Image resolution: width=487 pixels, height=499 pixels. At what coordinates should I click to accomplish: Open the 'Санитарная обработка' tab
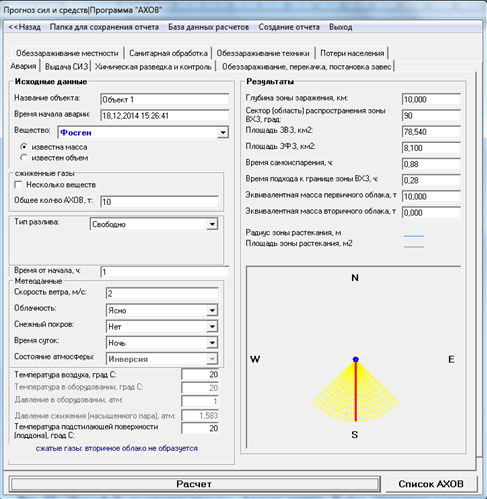168,53
